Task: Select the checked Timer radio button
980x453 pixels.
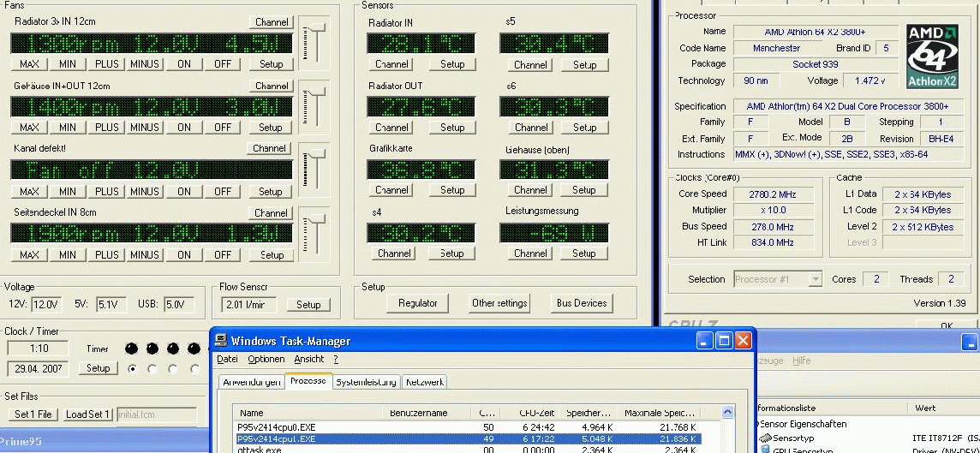Action: pos(132,368)
